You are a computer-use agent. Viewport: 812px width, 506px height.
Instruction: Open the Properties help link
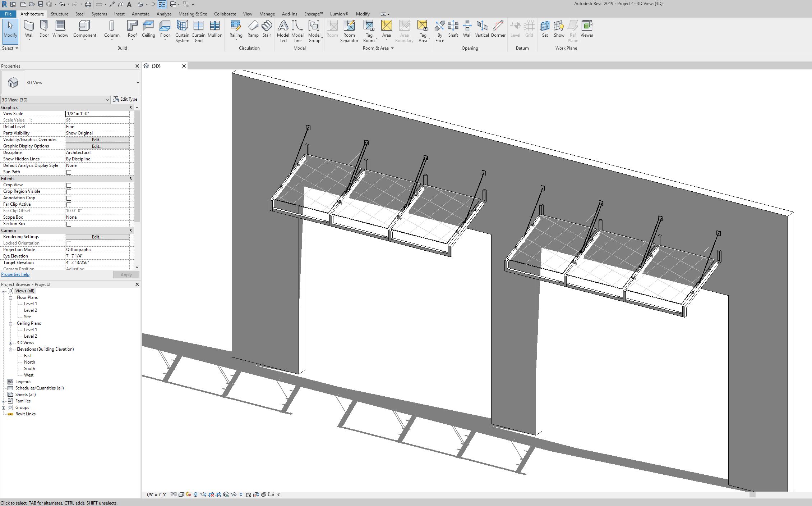[15, 274]
